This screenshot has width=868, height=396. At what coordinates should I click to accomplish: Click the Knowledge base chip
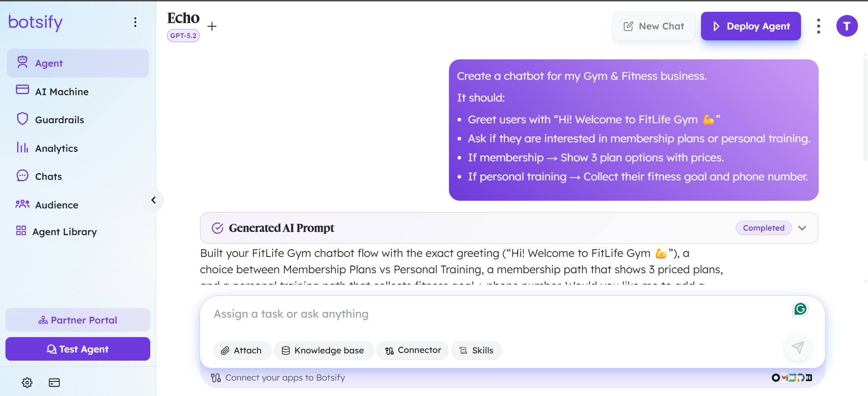324,350
